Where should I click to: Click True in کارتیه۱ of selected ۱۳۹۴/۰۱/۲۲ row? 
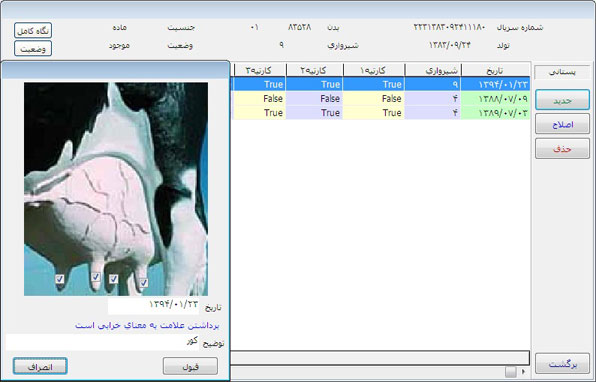[392, 84]
